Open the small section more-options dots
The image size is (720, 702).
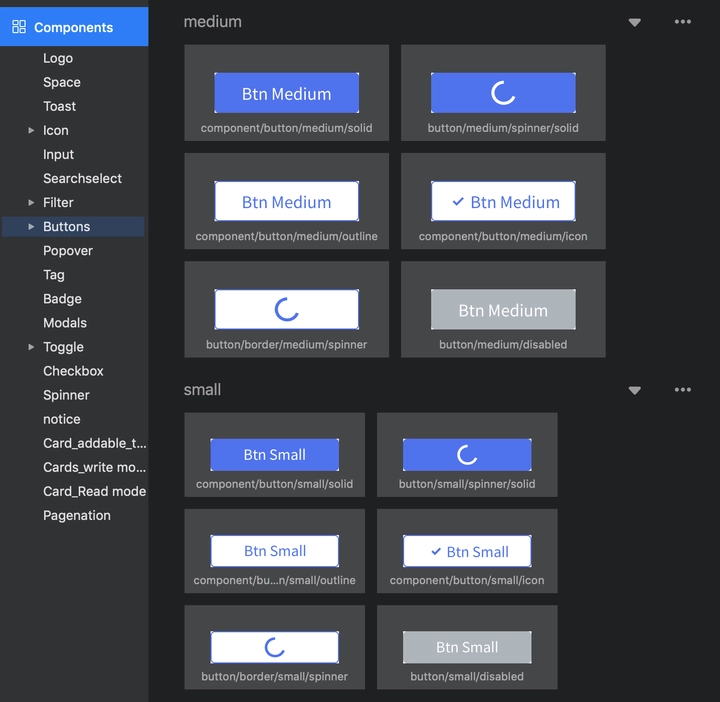pos(682,390)
